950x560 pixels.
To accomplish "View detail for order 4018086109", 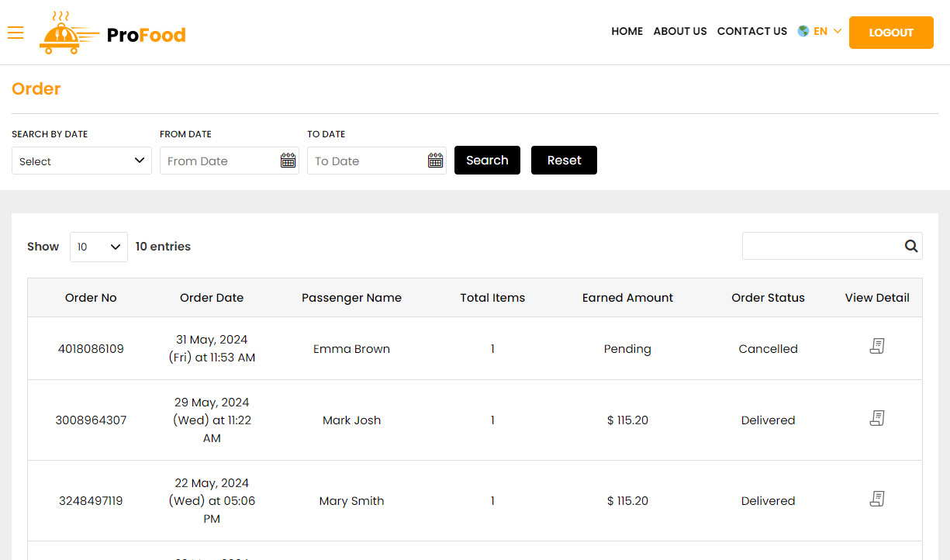I will coord(877,347).
